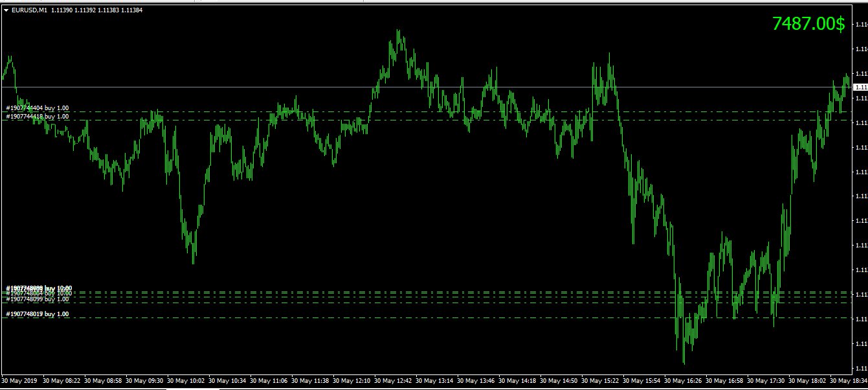
Task: Click the 30 May 2019 date label
Action: coord(20,381)
